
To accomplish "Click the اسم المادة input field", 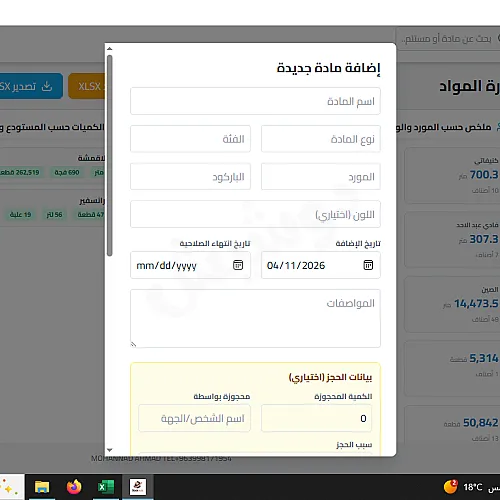I will (x=255, y=101).
